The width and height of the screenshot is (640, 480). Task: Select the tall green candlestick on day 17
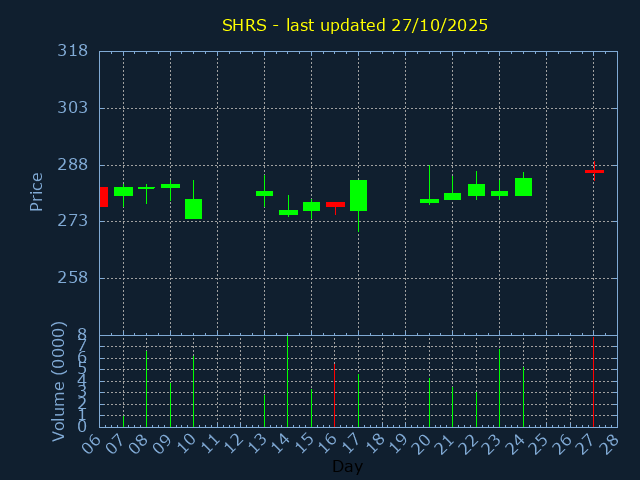358,195
